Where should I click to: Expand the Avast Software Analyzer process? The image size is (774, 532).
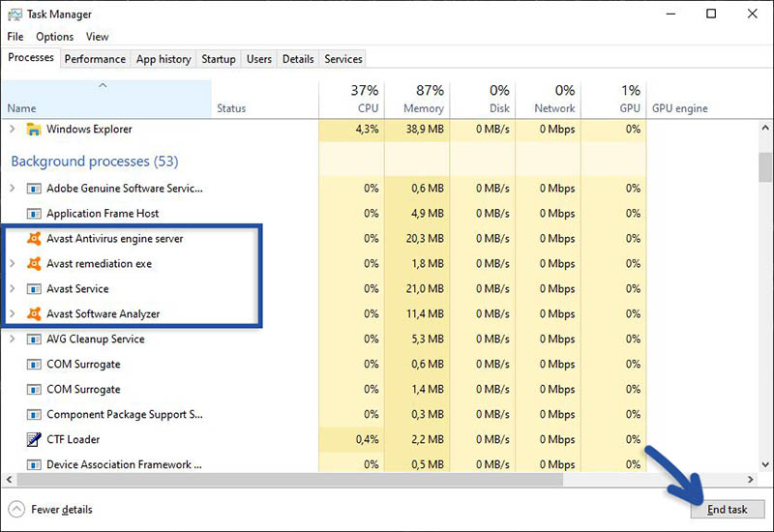pos(13,313)
